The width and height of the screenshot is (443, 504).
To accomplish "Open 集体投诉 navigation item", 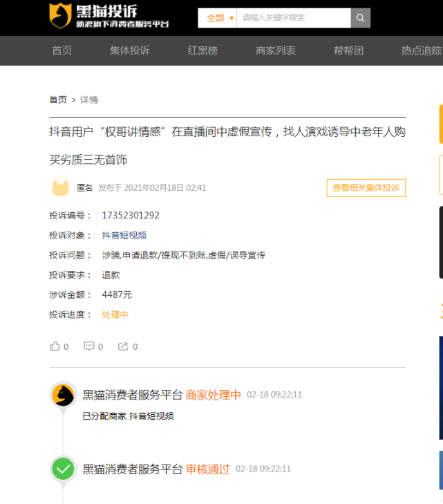I will pos(130,50).
